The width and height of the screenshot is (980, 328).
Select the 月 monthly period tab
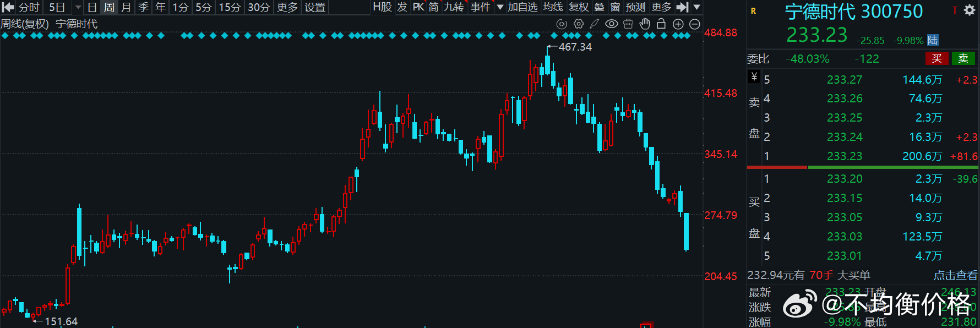pyautogui.click(x=126, y=7)
